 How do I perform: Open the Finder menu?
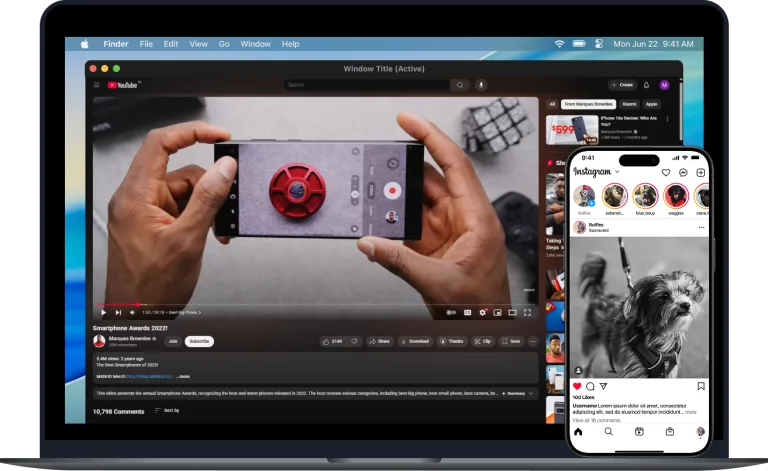(116, 44)
